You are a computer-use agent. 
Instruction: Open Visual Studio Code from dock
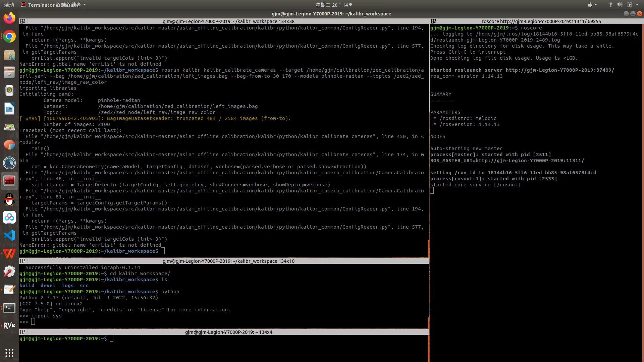tap(9, 235)
